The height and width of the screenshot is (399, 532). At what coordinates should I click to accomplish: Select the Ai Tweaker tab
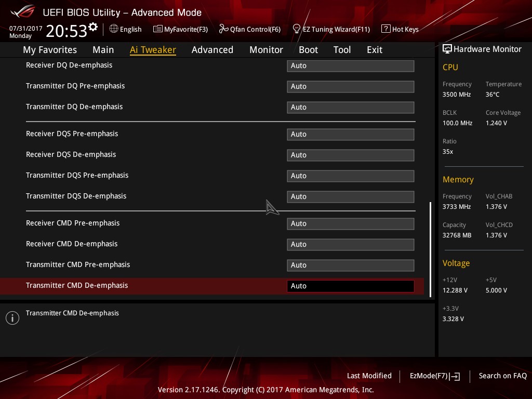point(153,50)
